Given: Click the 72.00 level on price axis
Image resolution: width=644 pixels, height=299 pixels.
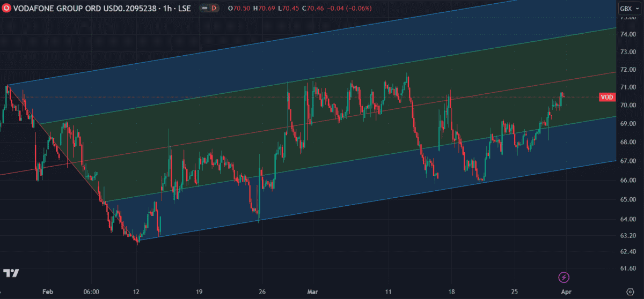Looking at the screenshot, I should tap(627, 70).
